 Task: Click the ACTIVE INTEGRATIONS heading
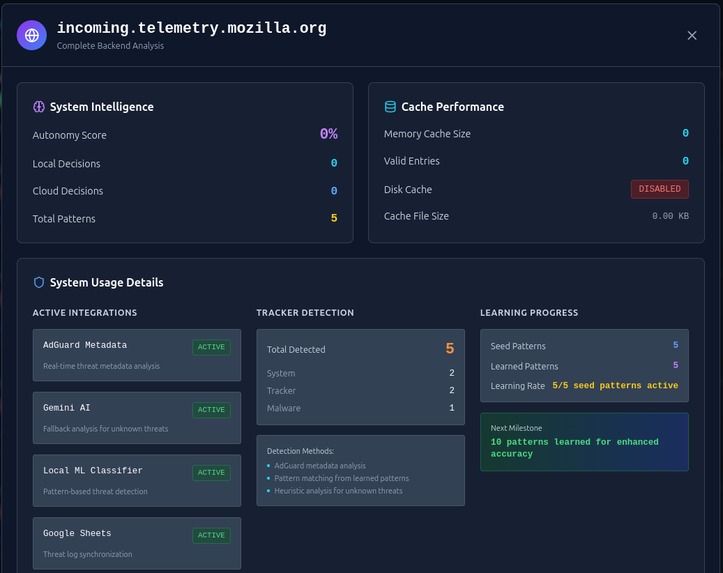click(x=85, y=313)
